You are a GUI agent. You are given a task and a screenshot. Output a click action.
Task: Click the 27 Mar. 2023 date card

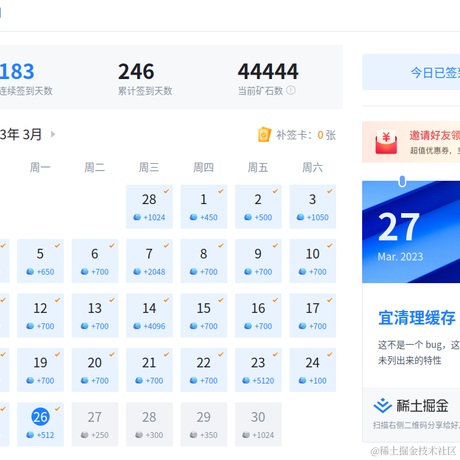point(411,232)
